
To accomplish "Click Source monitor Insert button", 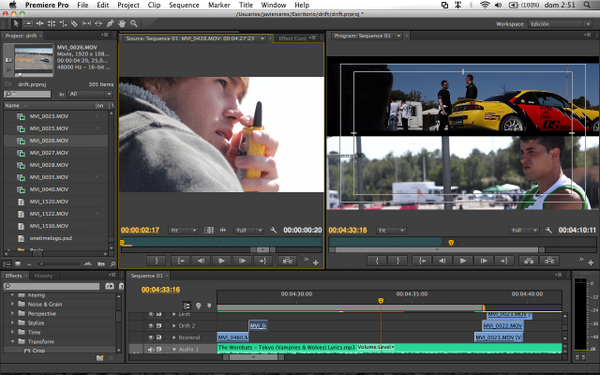I will (287, 261).
